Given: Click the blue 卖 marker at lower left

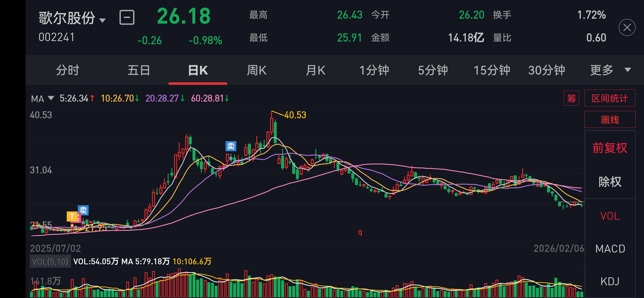Looking at the screenshot, I should pyautogui.click(x=83, y=210).
